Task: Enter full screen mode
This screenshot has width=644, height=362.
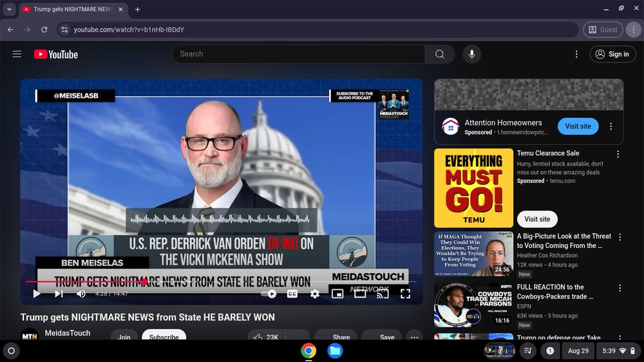Action: click(x=405, y=293)
